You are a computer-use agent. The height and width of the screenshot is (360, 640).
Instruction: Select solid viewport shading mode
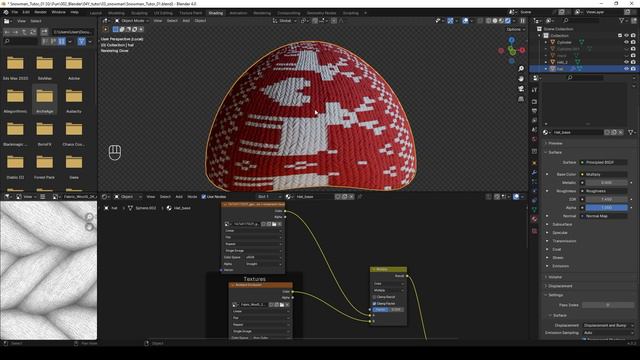(x=495, y=20)
